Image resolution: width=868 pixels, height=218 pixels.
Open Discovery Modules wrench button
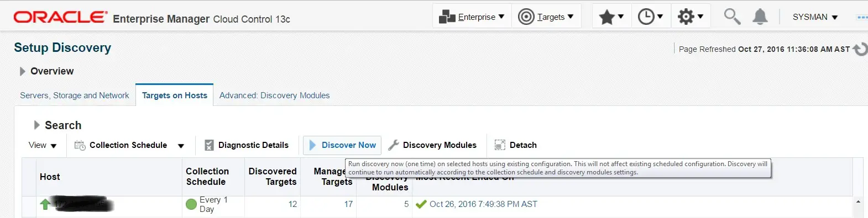click(x=432, y=145)
